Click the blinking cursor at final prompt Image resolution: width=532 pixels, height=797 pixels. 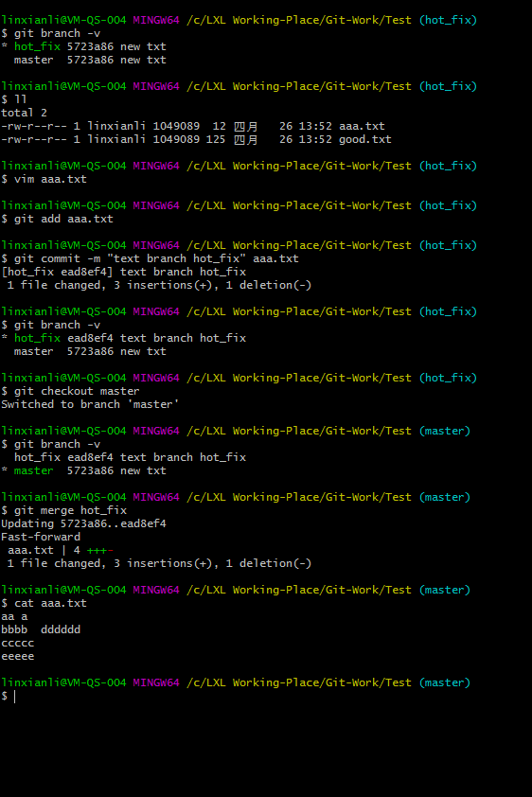point(15,696)
